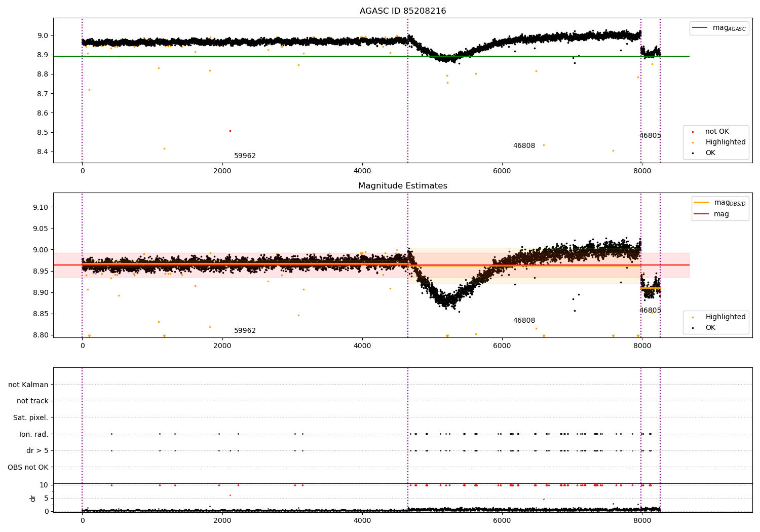Click the "not OK" legend entry

[716, 132]
